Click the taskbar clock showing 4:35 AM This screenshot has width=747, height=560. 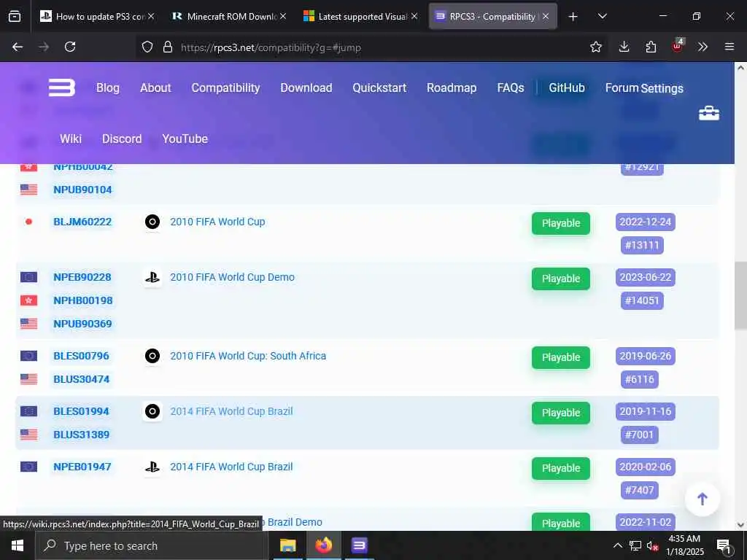pyautogui.click(x=684, y=545)
